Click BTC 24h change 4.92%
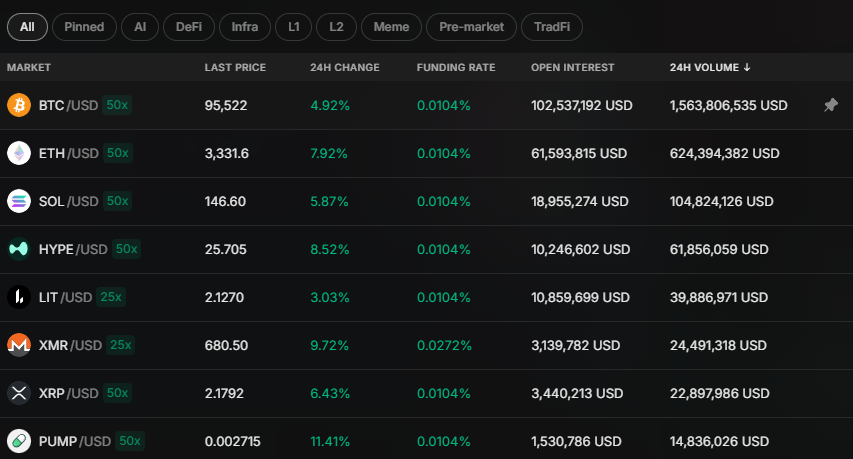Image resolution: width=853 pixels, height=459 pixels. (x=330, y=106)
